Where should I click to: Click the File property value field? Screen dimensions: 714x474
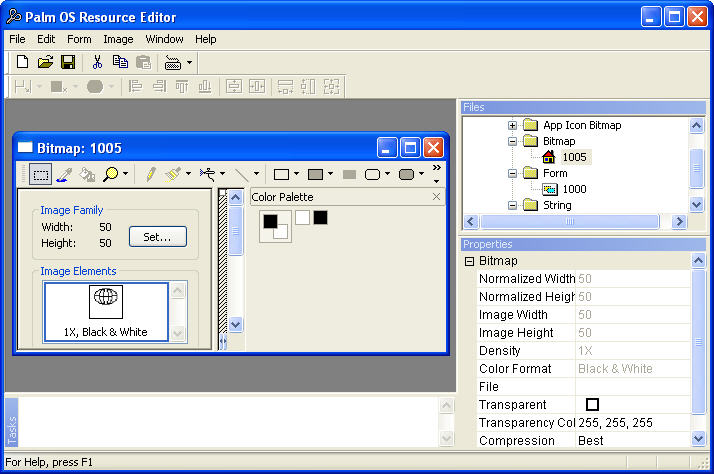tap(633, 387)
